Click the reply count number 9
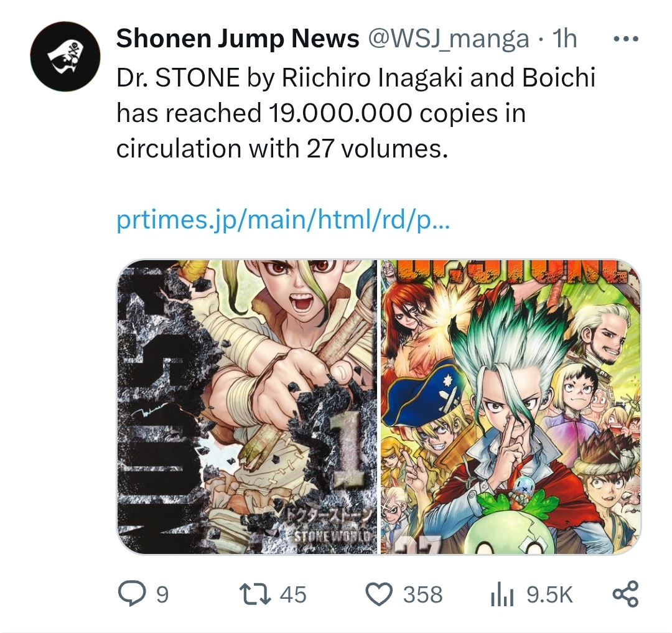Image resolution: width=672 pixels, height=633 pixels. [162, 595]
